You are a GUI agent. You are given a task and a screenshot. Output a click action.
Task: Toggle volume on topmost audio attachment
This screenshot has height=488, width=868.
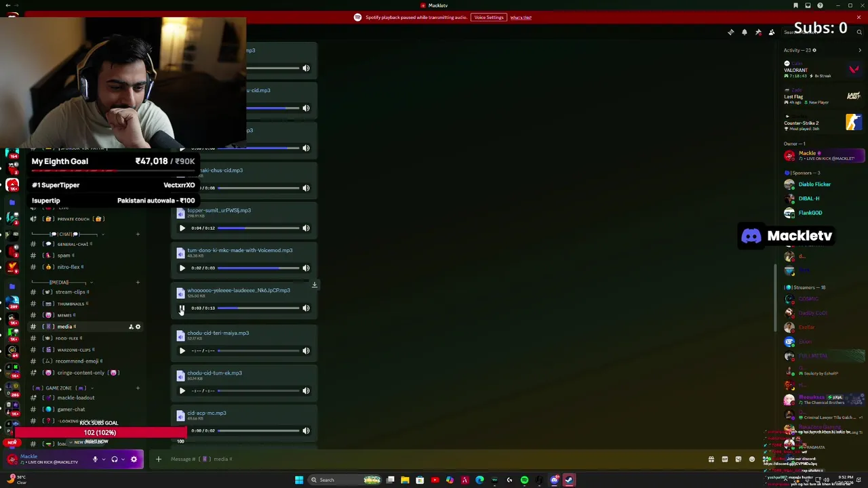[306, 68]
